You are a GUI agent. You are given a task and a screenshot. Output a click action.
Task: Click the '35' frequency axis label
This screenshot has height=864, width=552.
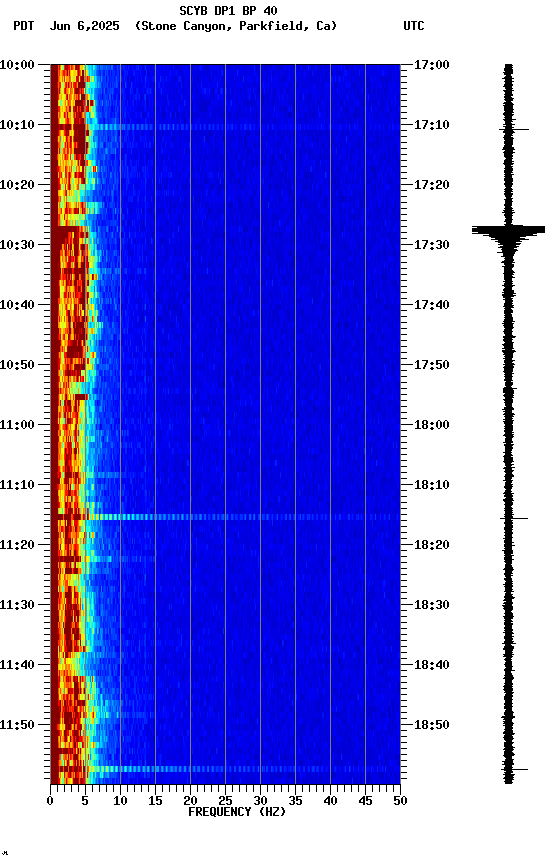(295, 801)
